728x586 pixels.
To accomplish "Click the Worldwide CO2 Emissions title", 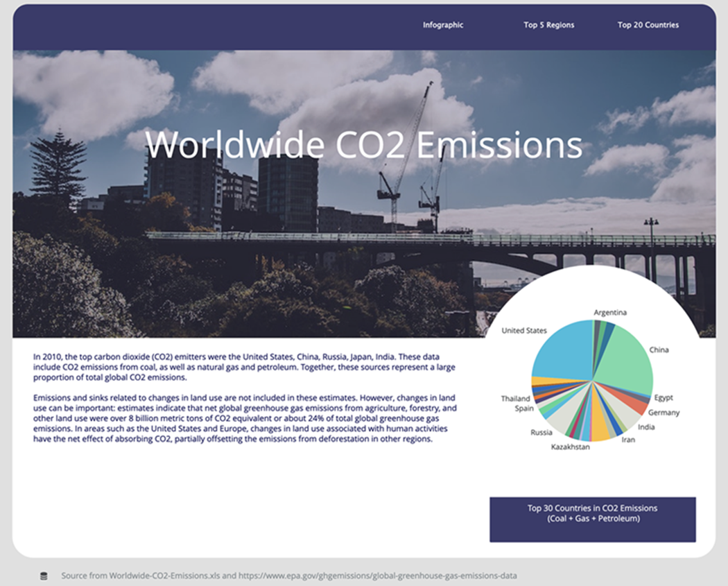I will pos(363,145).
